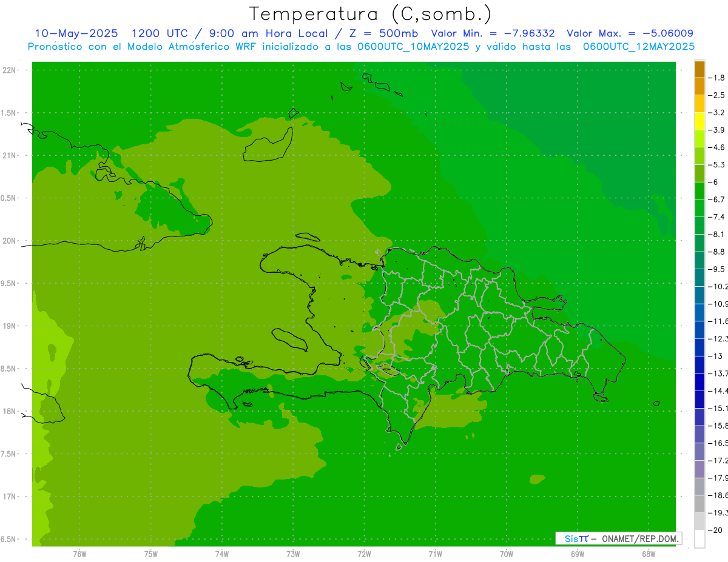Click the '-13.7' colorbar value
Viewport: 728px width, 562px height.
click(719, 373)
